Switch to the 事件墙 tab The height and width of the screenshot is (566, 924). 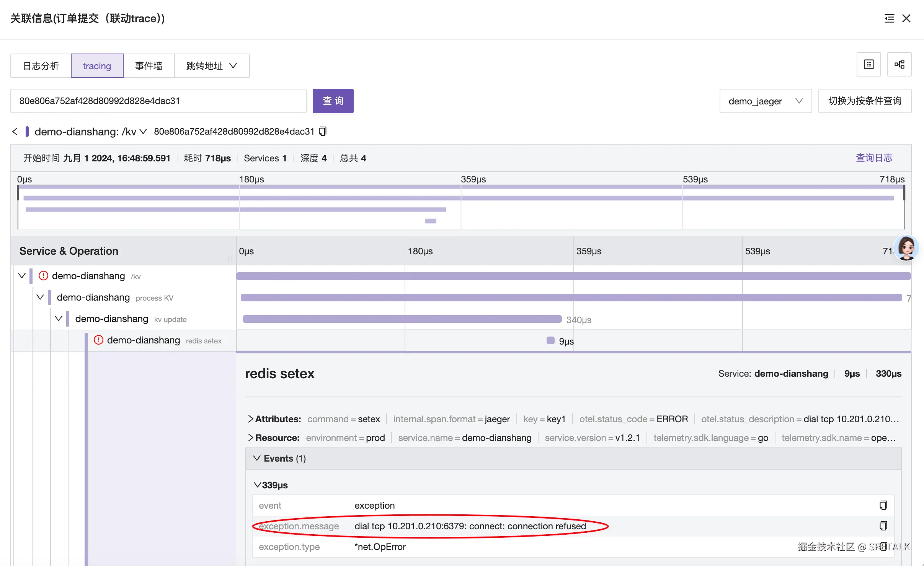[x=149, y=66]
